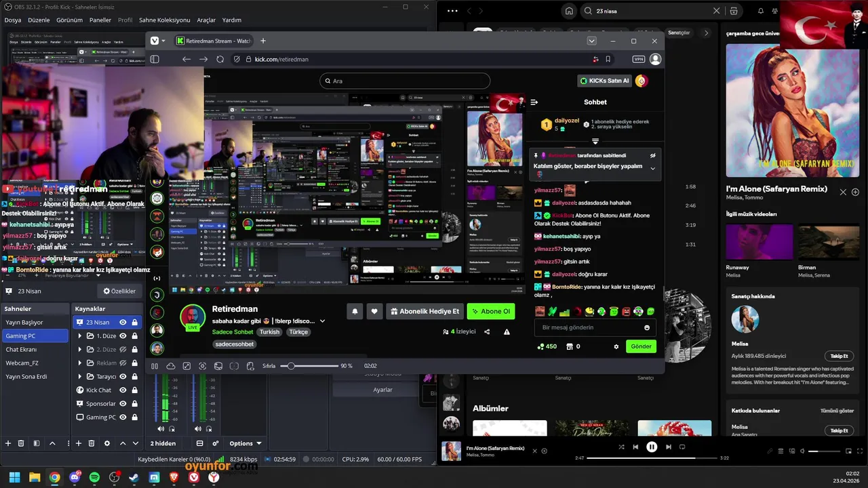This screenshot has width=868, height=488.
Task: Open the emoji picker in the chat message box
Action: (647, 327)
